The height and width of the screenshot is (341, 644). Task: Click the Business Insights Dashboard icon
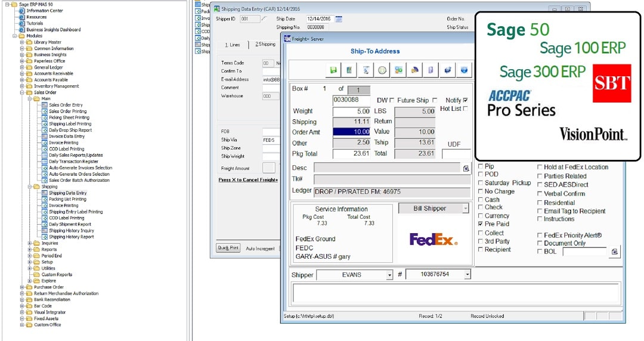click(22, 30)
